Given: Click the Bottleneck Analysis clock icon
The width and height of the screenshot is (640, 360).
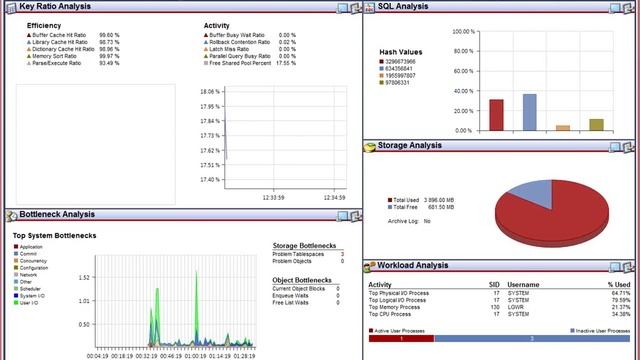Looking at the screenshot, I should [x=12, y=216].
